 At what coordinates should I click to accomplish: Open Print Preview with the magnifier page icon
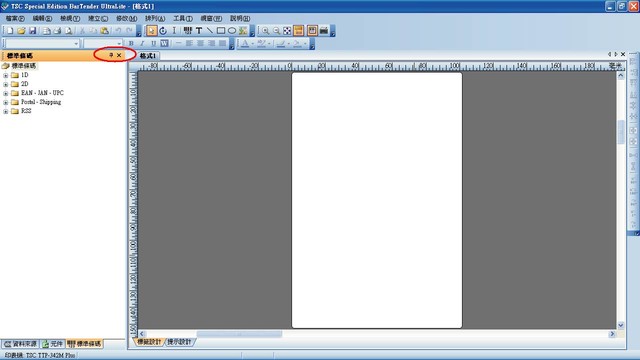[x=68, y=31]
